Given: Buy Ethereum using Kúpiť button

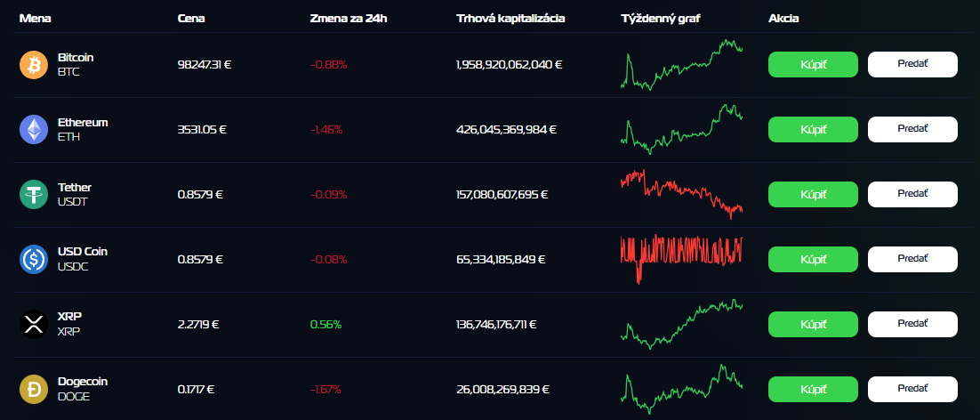Looking at the screenshot, I should [x=813, y=130].
